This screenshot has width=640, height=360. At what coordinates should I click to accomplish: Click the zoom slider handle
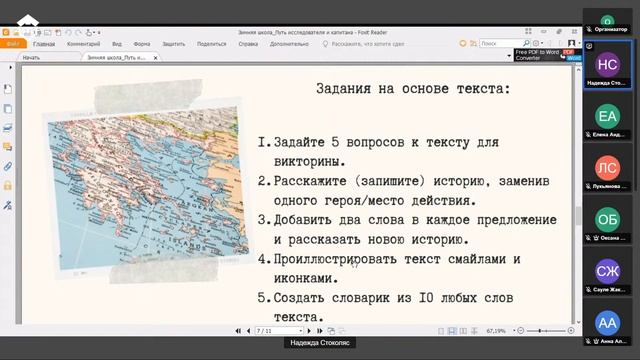point(540,331)
